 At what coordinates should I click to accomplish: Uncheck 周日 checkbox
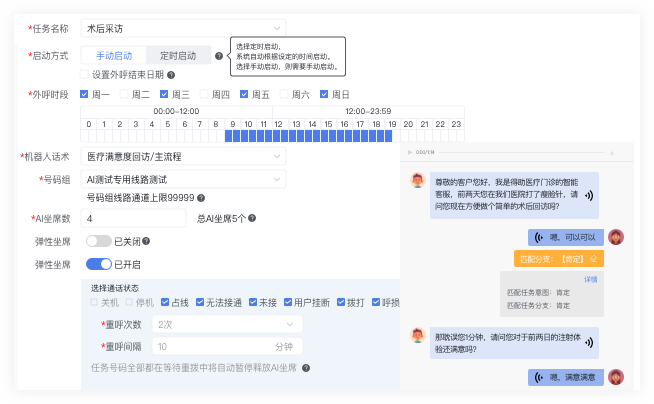click(324, 94)
